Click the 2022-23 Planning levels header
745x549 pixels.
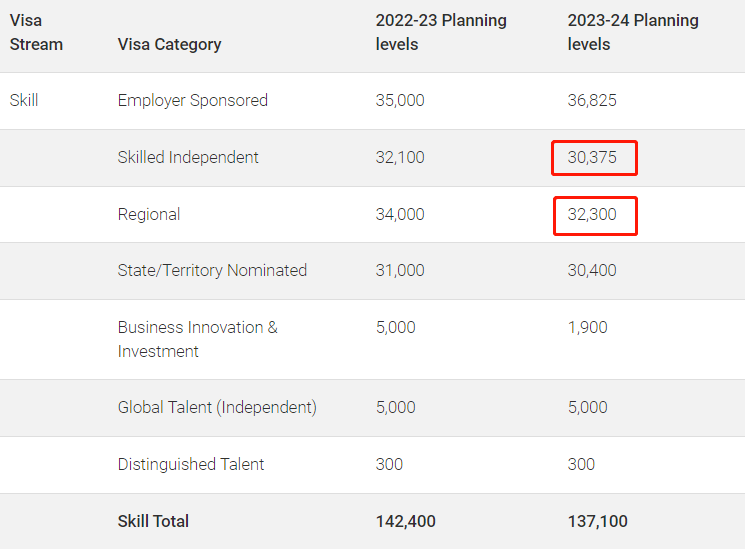click(x=440, y=32)
